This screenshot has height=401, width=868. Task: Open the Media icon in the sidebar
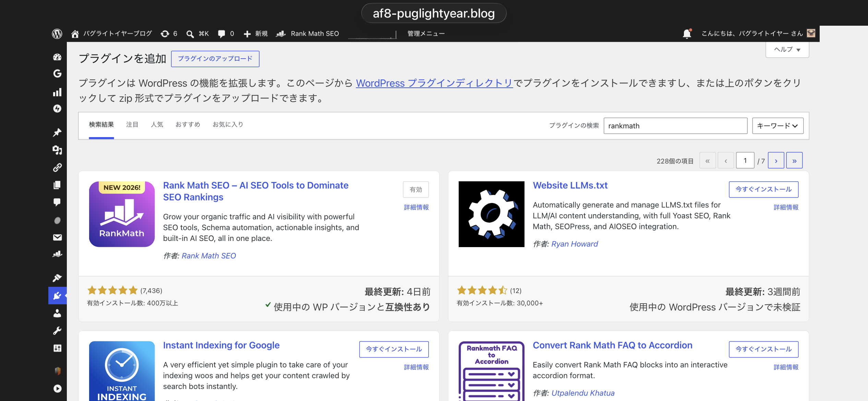click(x=57, y=150)
